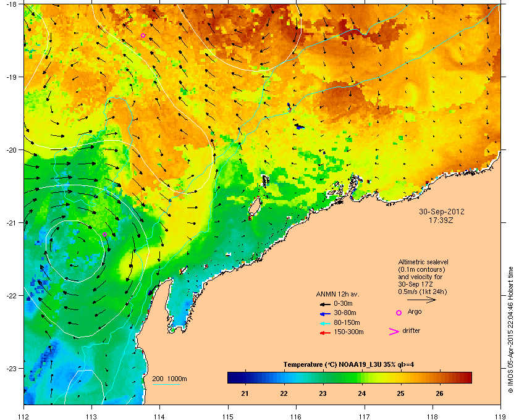This screenshot has height=420, width=519.
Task: Click the red 150-300m arrow legend icon
Action: click(x=325, y=333)
